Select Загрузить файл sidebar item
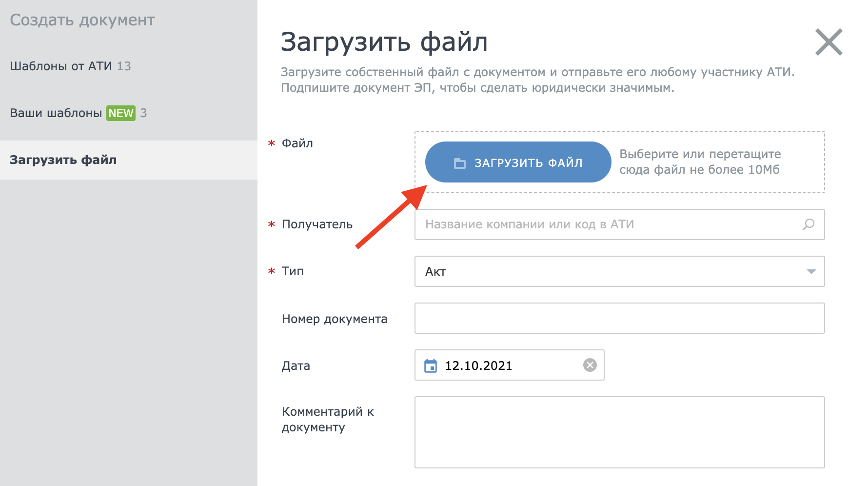This screenshot has width=868, height=486. [x=129, y=160]
